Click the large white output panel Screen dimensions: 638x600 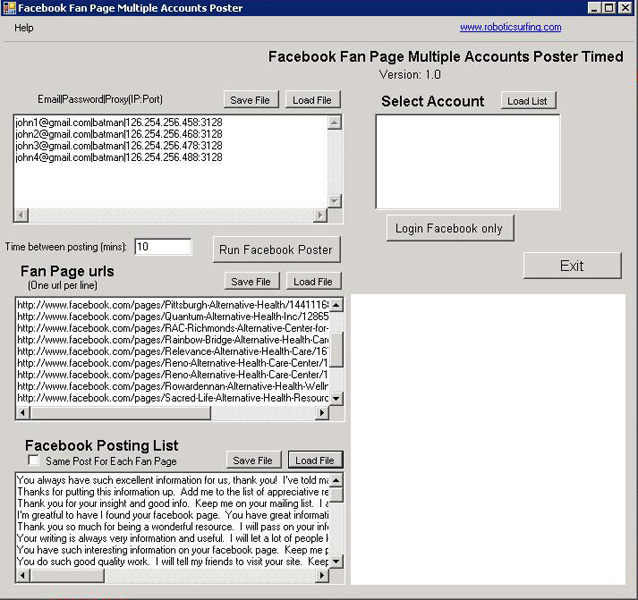[488, 439]
